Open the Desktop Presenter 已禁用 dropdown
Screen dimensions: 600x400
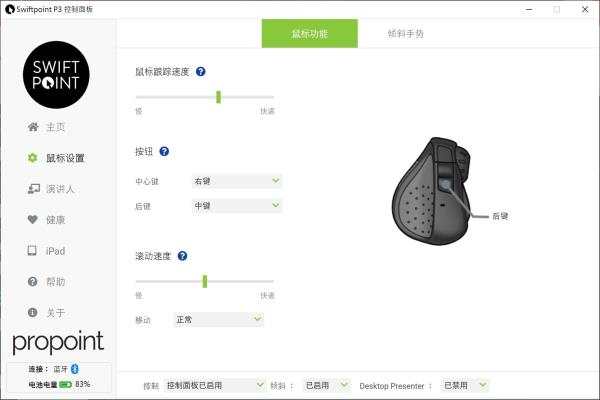tap(465, 385)
